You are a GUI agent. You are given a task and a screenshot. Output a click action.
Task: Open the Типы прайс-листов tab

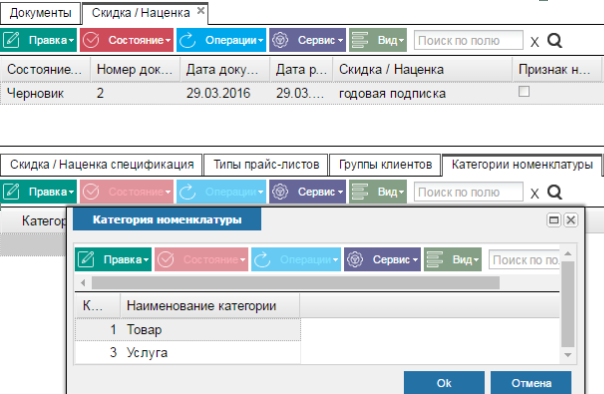266,164
